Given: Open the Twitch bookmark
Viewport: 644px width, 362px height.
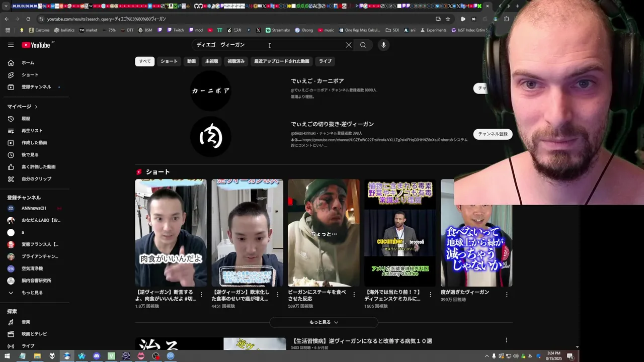Looking at the screenshot, I should [175, 30].
